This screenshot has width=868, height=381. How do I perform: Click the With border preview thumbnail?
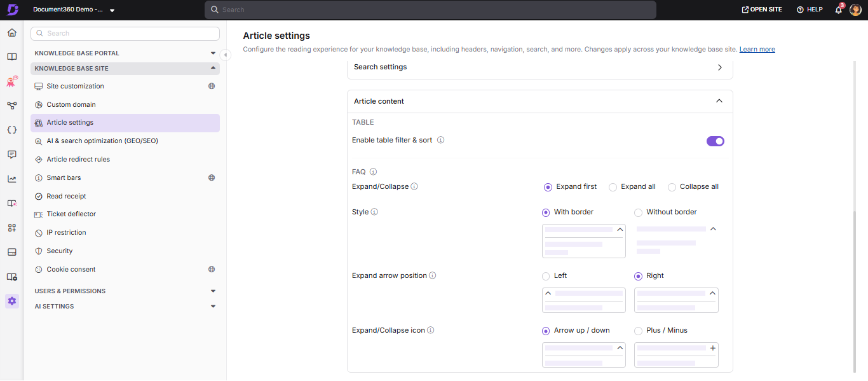point(584,240)
